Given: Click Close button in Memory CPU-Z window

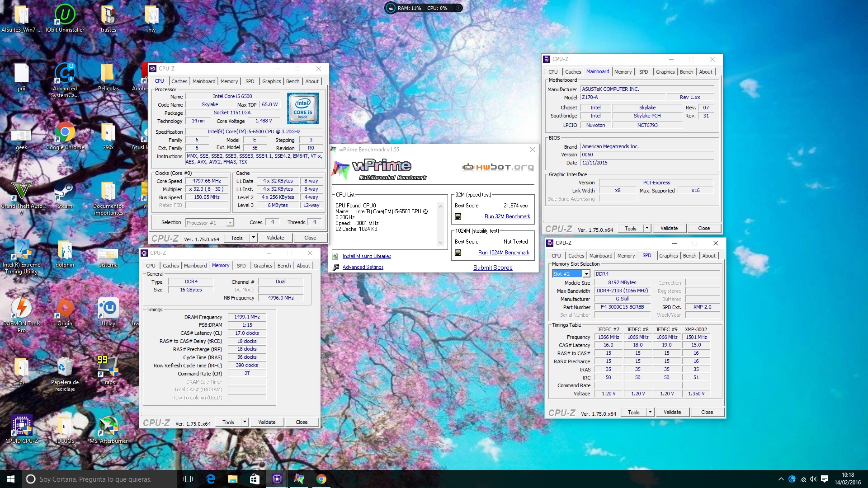Looking at the screenshot, I should (x=302, y=422).
